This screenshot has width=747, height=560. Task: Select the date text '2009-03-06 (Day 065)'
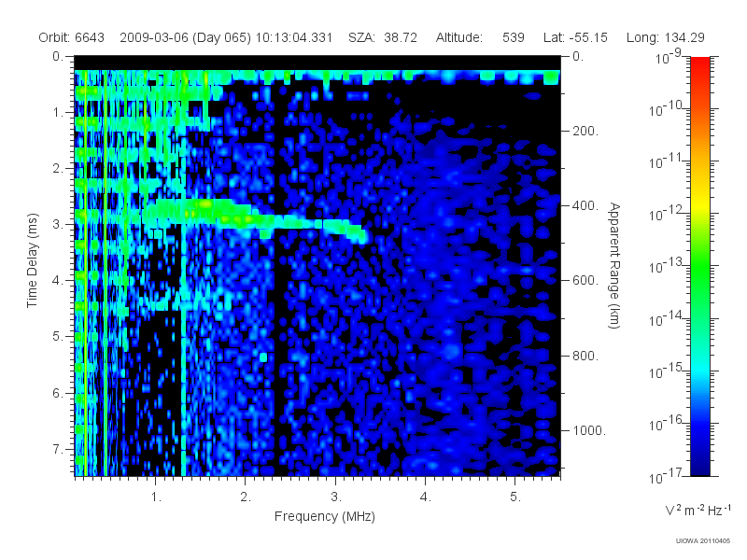coord(185,37)
